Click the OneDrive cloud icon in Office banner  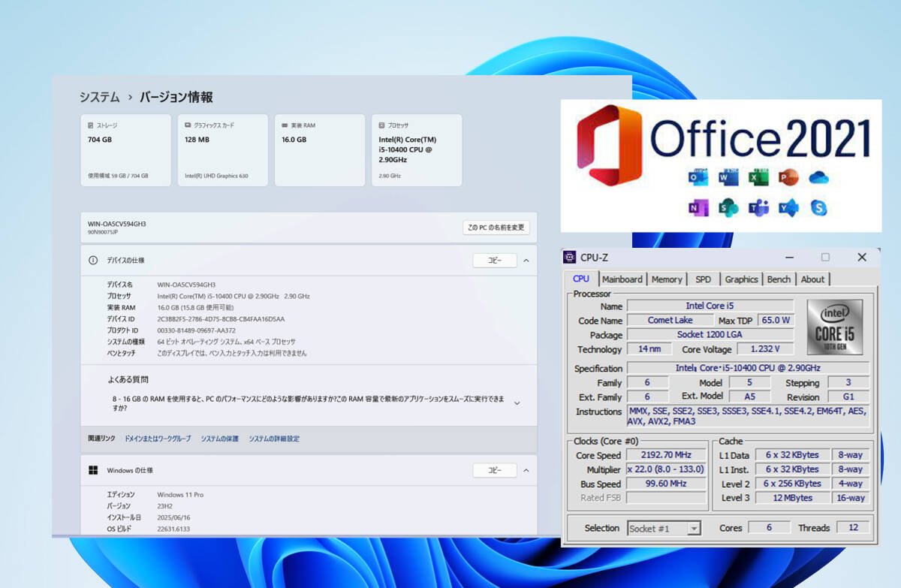pos(818,178)
